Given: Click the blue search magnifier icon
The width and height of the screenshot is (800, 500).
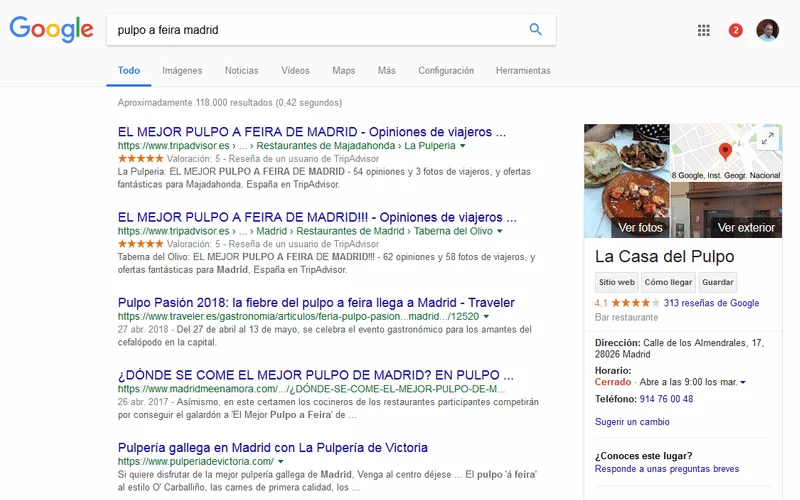Looking at the screenshot, I should click(x=535, y=29).
